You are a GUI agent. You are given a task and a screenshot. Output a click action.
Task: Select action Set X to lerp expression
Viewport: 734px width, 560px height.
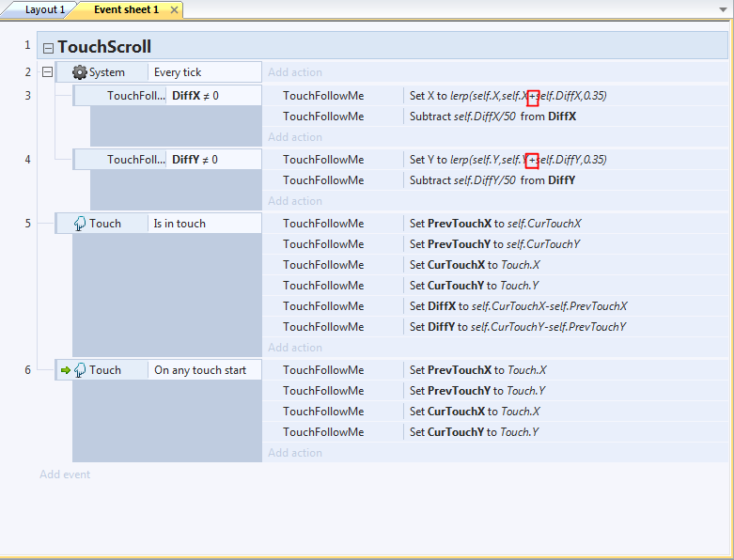coord(508,96)
